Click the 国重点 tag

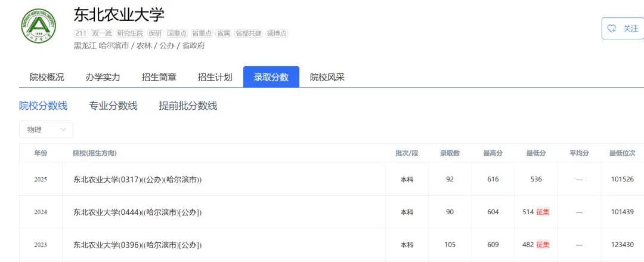(x=177, y=33)
